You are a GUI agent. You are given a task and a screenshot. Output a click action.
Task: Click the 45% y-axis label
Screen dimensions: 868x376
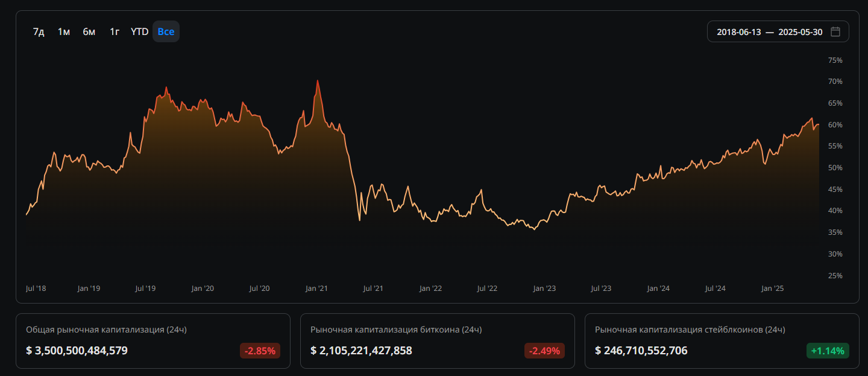pyautogui.click(x=835, y=190)
